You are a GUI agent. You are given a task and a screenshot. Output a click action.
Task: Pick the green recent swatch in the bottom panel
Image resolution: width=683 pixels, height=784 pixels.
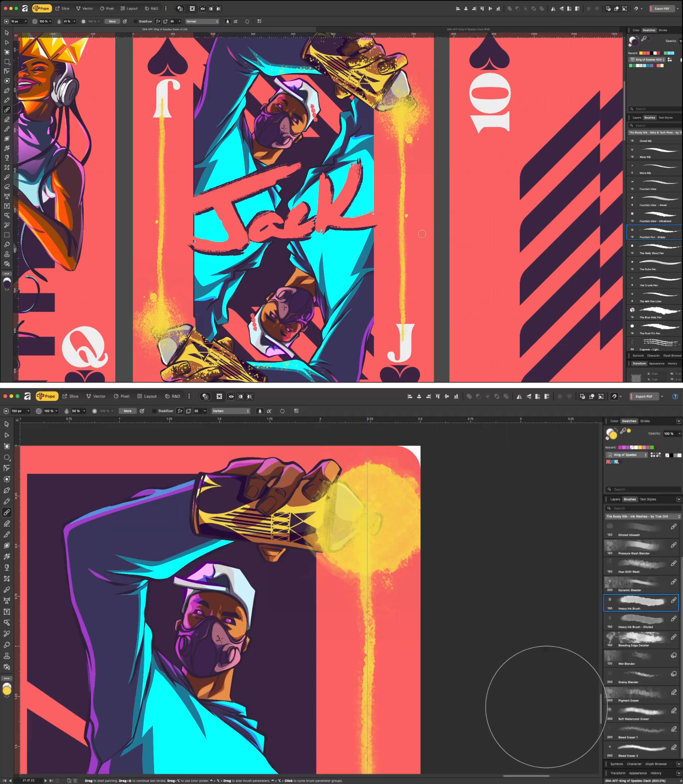[652, 447]
